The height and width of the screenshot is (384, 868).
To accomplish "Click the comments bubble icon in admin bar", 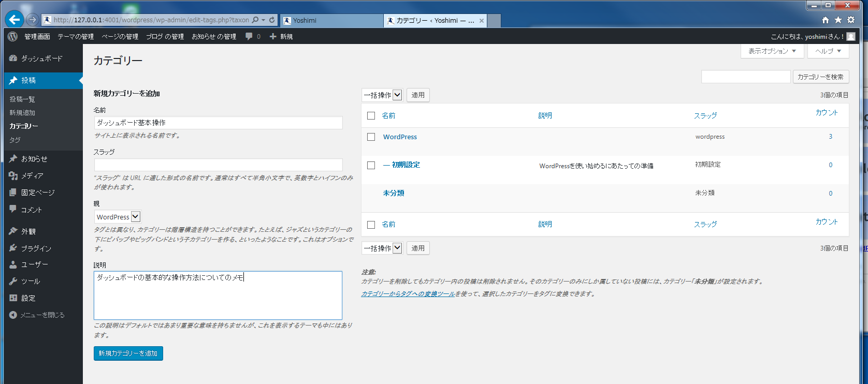I will 249,36.
